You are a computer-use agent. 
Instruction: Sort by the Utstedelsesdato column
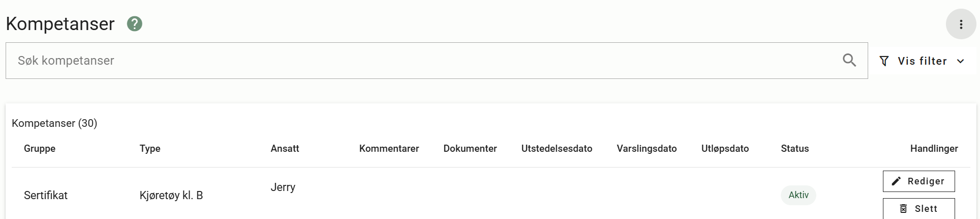coord(557,149)
